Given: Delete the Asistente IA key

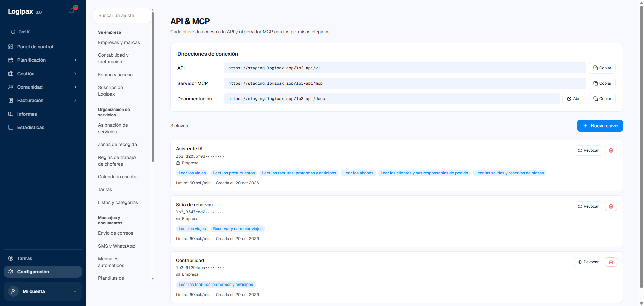Looking at the screenshot, I should click(611, 150).
